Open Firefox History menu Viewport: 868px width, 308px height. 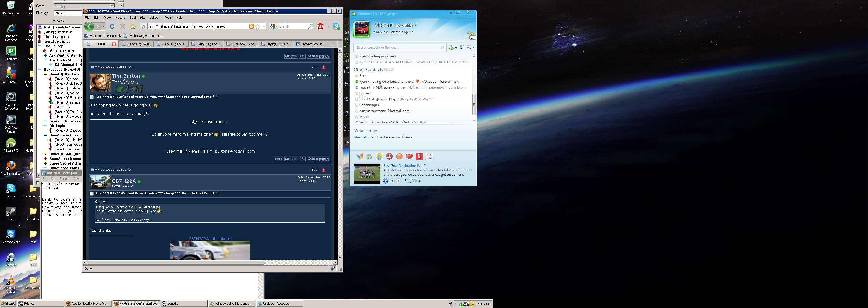point(120,18)
